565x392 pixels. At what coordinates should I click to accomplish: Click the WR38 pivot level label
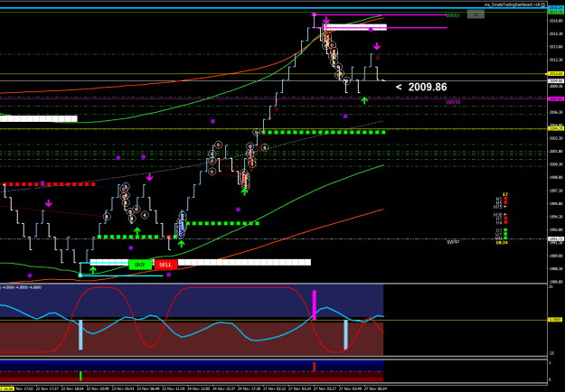(x=453, y=102)
